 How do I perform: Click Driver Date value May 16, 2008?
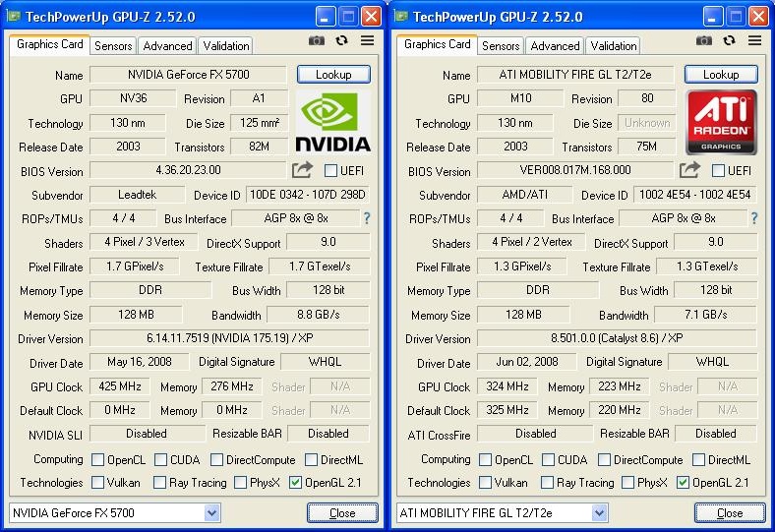(140, 362)
